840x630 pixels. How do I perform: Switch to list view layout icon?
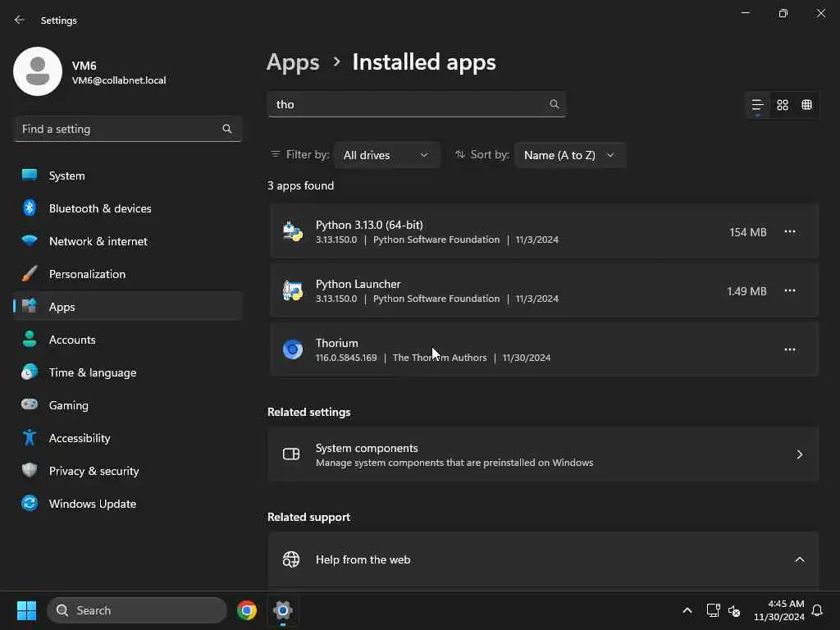pyautogui.click(x=757, y=105)
